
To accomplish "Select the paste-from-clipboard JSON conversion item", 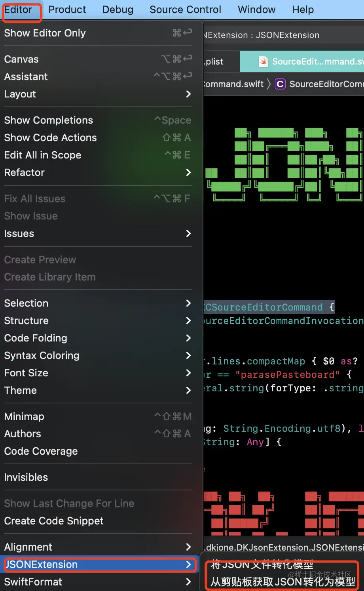I will (283, 581).
